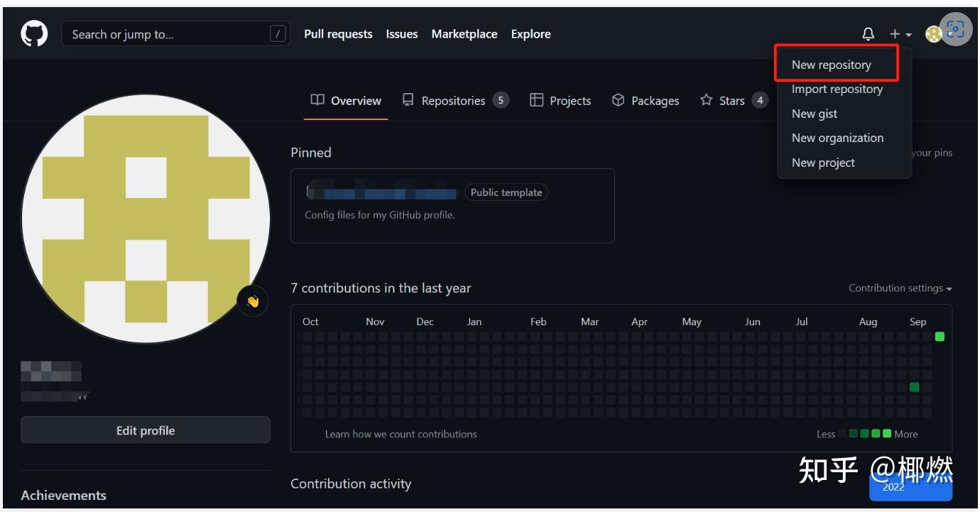Click the Public template badge
The image size is (980, 512).
[506, 192]
